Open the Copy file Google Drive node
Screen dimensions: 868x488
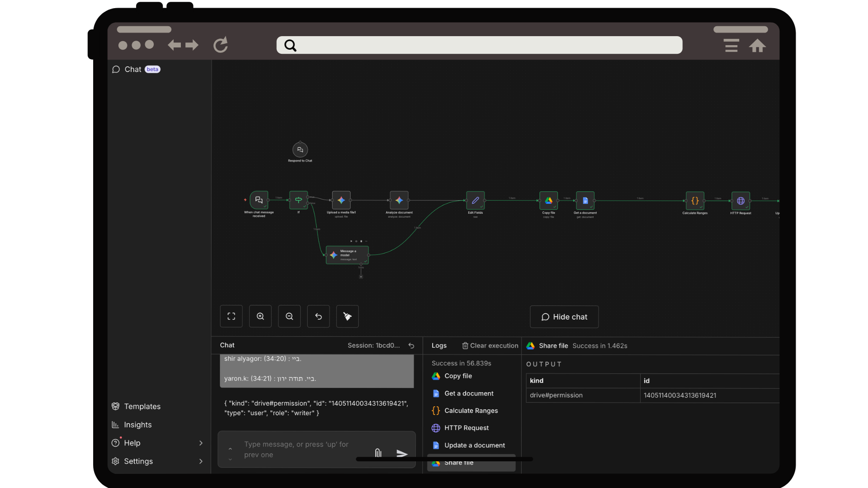pyautogui.click(x=548, y=200)
